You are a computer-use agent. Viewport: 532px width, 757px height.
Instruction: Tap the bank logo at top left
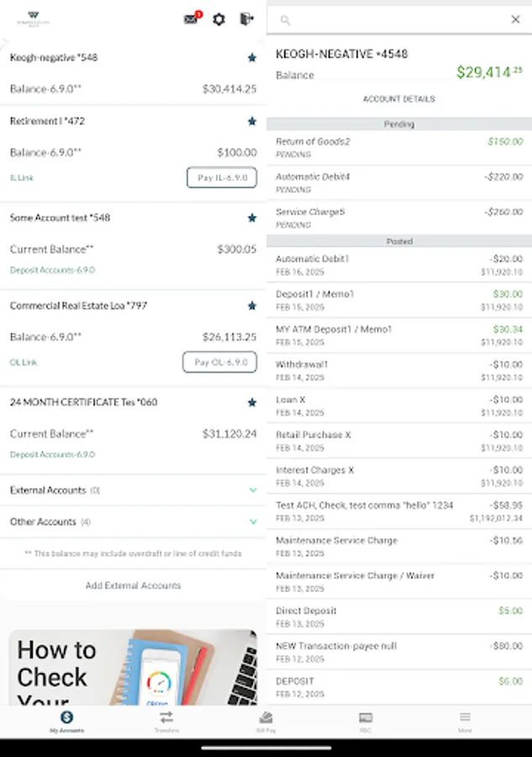[32, 19]
